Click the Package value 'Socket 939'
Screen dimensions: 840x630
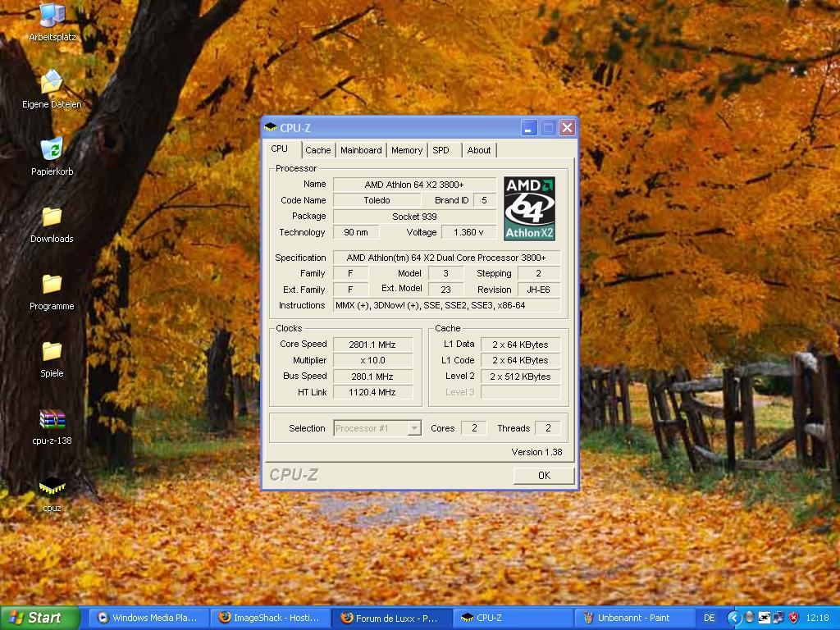pyautogui.click(x=414, y=217)
